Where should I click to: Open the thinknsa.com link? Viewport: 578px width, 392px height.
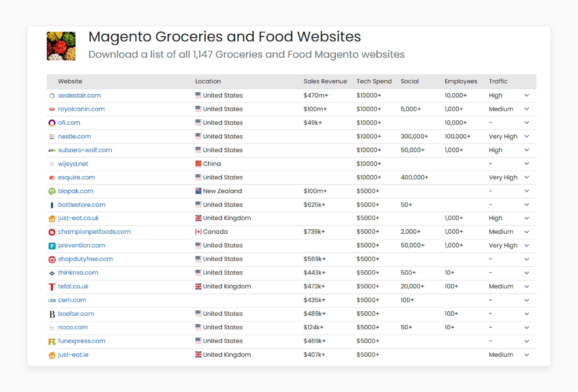tap(78, 273)
